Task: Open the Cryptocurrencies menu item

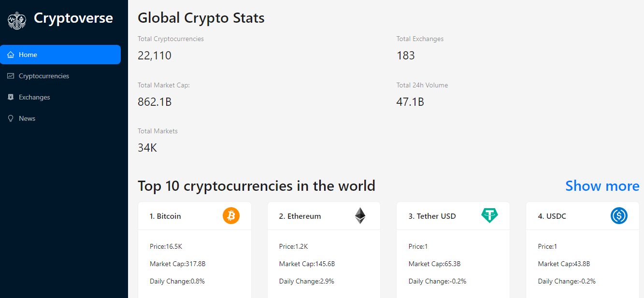Action: pos(60,76)
